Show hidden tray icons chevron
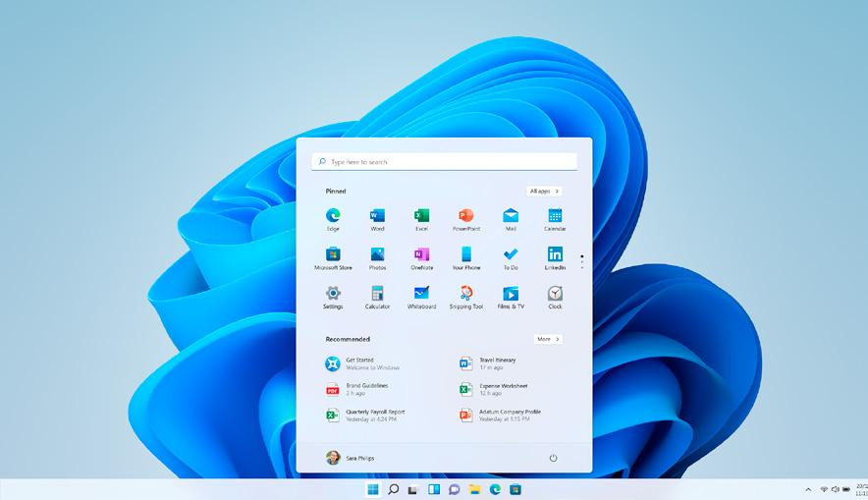The width and height of the screenshot is (868, 500). tap(808, 489)
